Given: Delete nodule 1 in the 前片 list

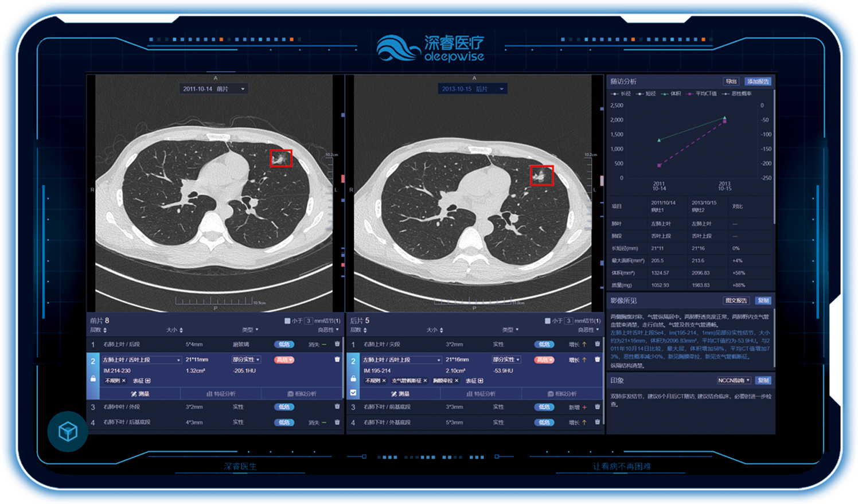Looking at the screenshot, I should 337,344.
